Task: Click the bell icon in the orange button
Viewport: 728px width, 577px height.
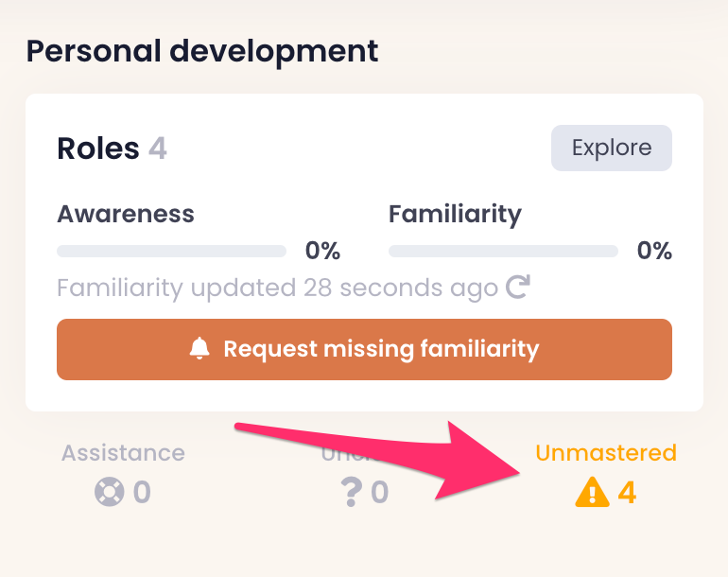Action: pos(199,349)
